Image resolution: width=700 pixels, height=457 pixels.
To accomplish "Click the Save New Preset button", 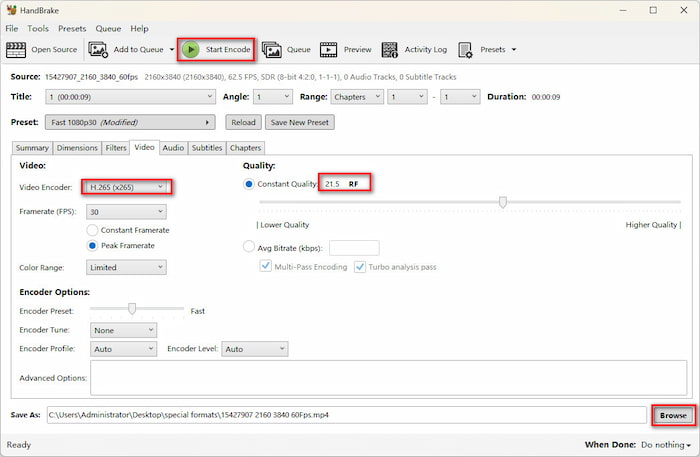I will click(300, 122).
